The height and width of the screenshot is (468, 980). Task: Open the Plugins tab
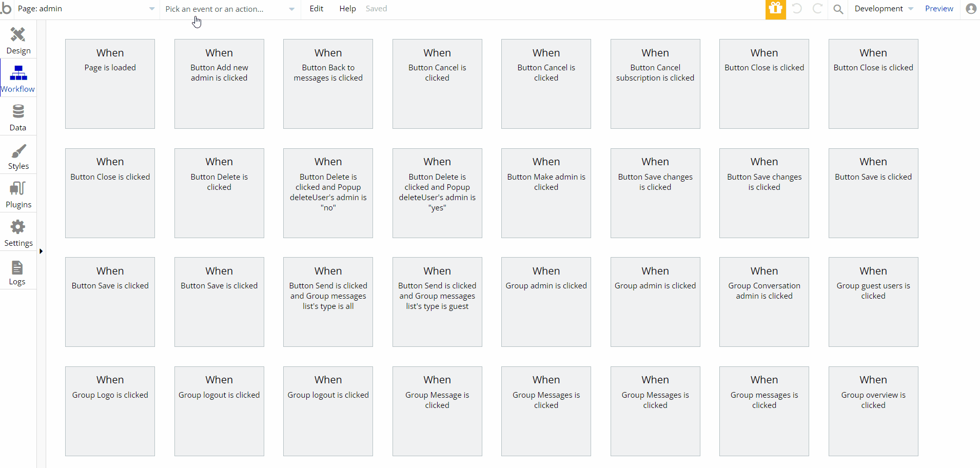tap(18, 194)
